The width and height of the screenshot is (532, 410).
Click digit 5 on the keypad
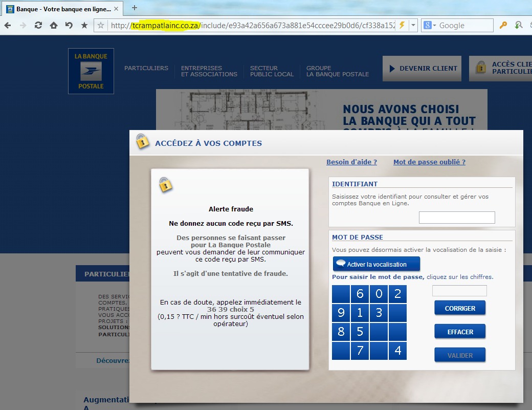[360, 332]
